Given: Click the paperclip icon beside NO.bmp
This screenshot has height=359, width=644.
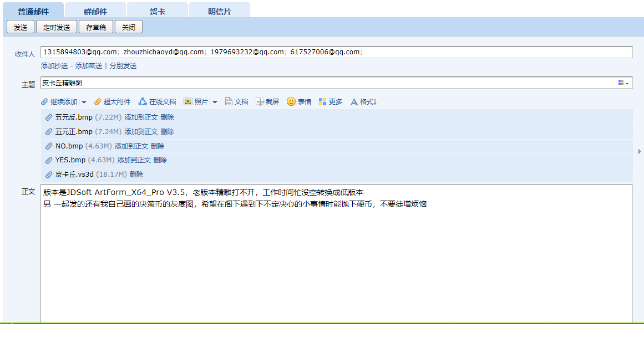Looking at the screenshot, I should pyautogui.click(x=48, y=146).
